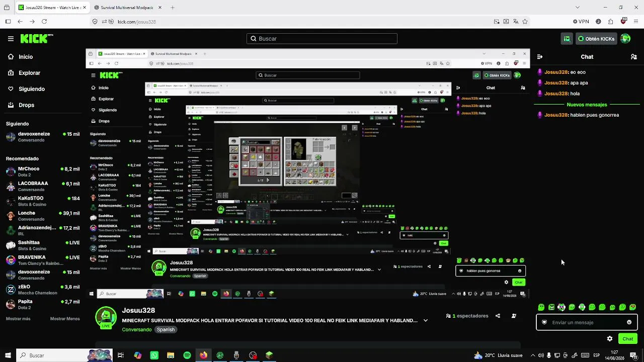This screenshot has height=362, width=644.
Task: Open Josuu328 streamer avatar
Action: click(106, 318)
